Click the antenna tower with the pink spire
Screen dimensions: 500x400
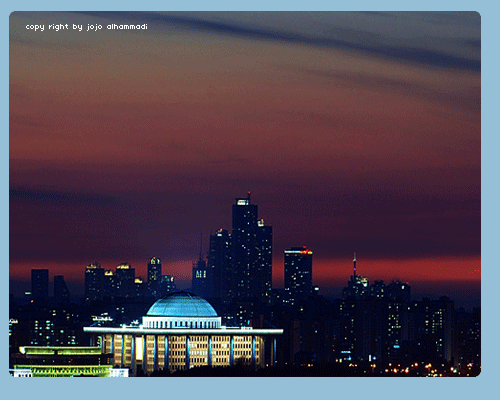[355, 265]
